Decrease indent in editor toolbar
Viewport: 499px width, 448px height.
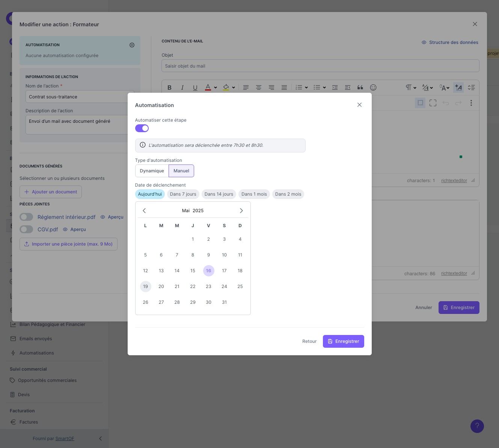pyautogui.click(x=348, y=87)
